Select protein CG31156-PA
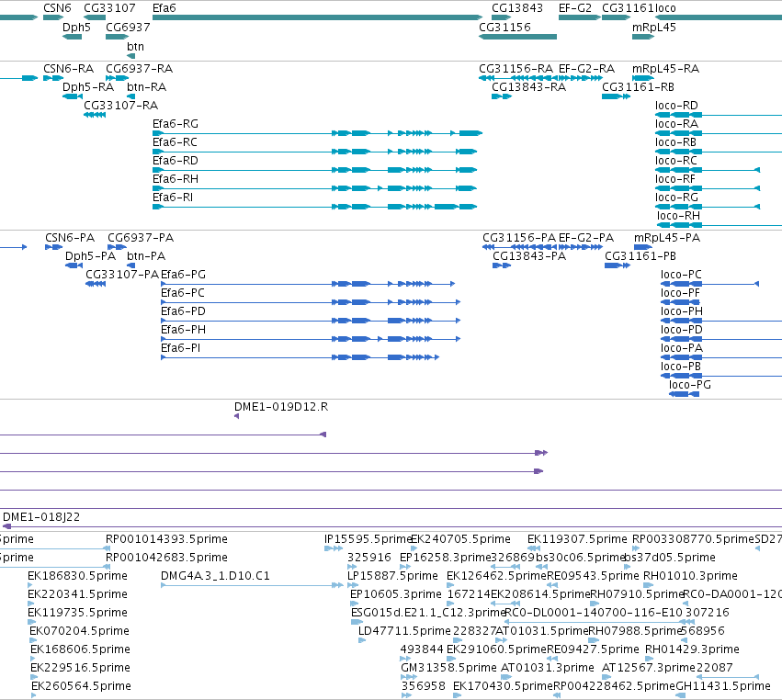 pyautogui.click(x=519, y=237)
